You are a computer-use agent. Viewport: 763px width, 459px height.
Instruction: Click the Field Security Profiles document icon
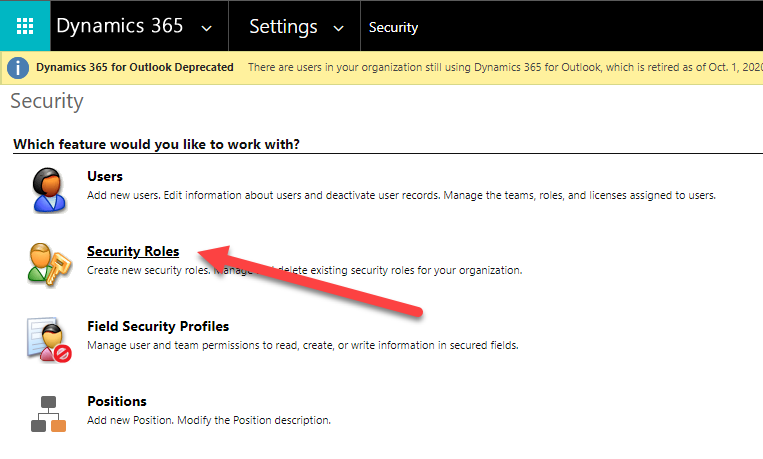[x=47, y=338]
